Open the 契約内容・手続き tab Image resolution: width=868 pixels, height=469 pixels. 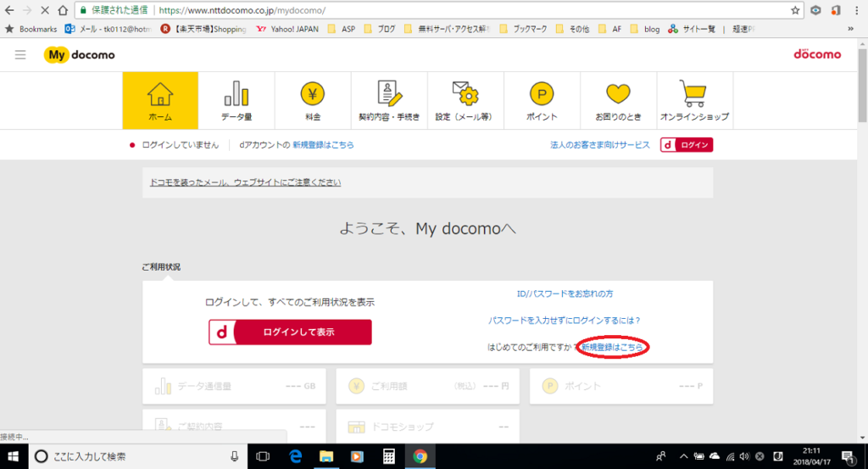click(x=389, y=100)
